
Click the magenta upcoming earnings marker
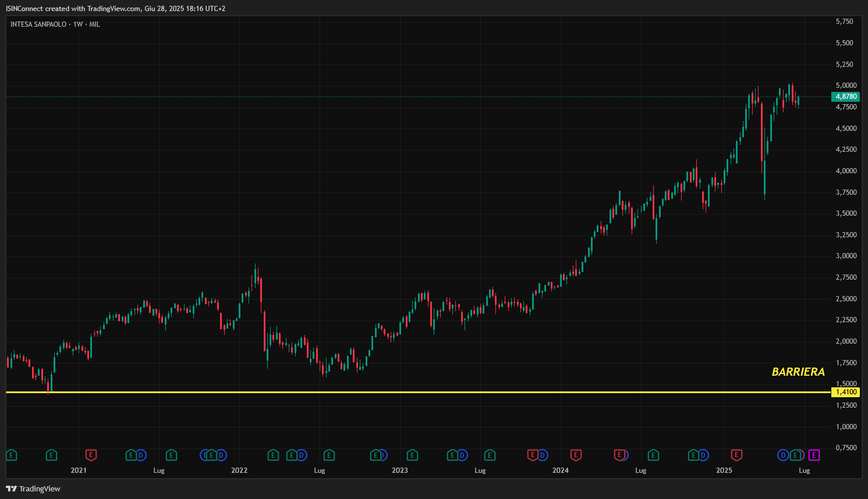814,455
